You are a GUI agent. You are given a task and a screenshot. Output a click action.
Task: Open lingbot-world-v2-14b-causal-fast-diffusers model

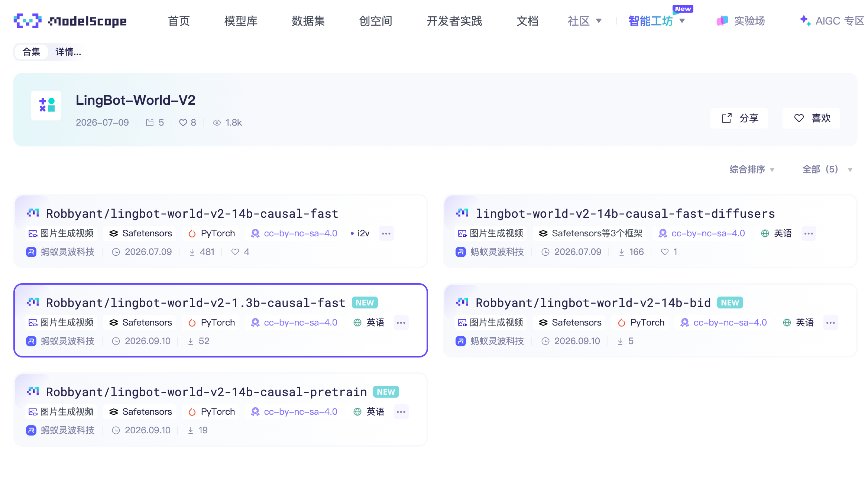coord(625,214)
